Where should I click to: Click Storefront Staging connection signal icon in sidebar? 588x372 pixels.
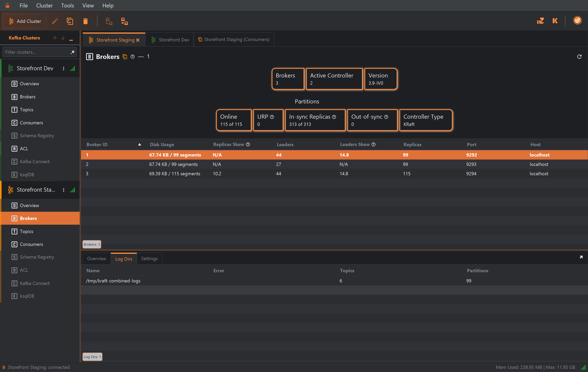(x=72, y=190)
